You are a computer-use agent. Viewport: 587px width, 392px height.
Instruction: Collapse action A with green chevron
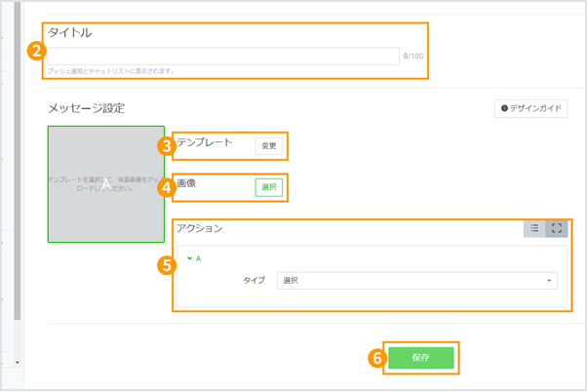[190, 258]
